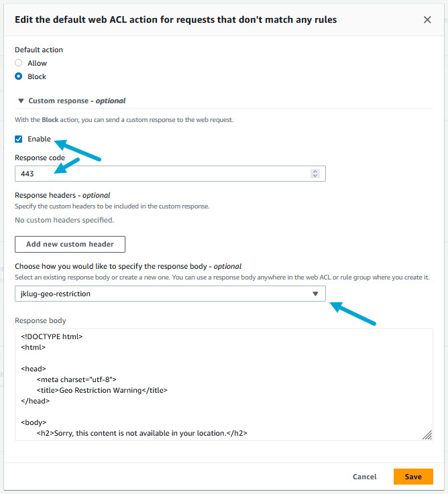Click Add new custom header
Viewport: 448px width, 494px height.
pos(70,244)
